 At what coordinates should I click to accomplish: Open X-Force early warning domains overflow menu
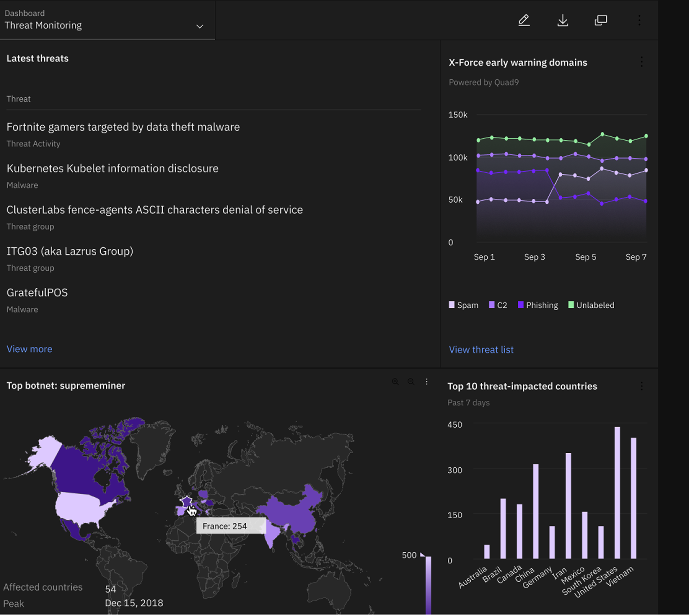coord(641,62)
